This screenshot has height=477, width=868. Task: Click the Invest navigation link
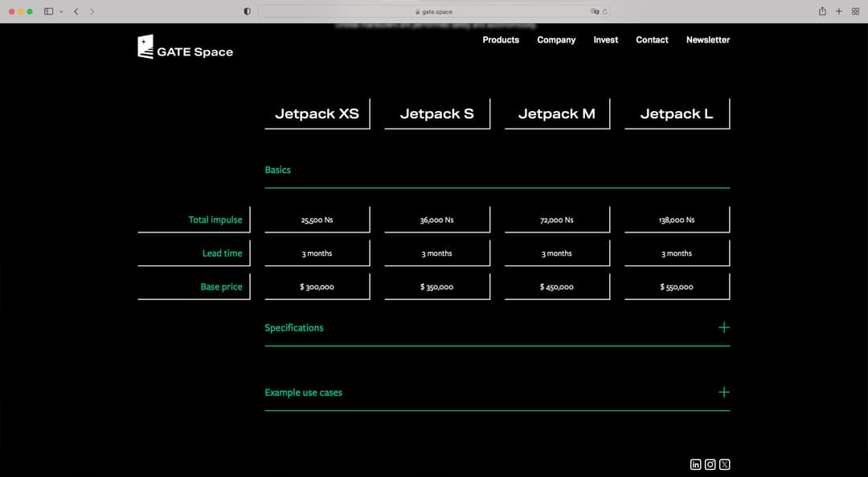605,39
